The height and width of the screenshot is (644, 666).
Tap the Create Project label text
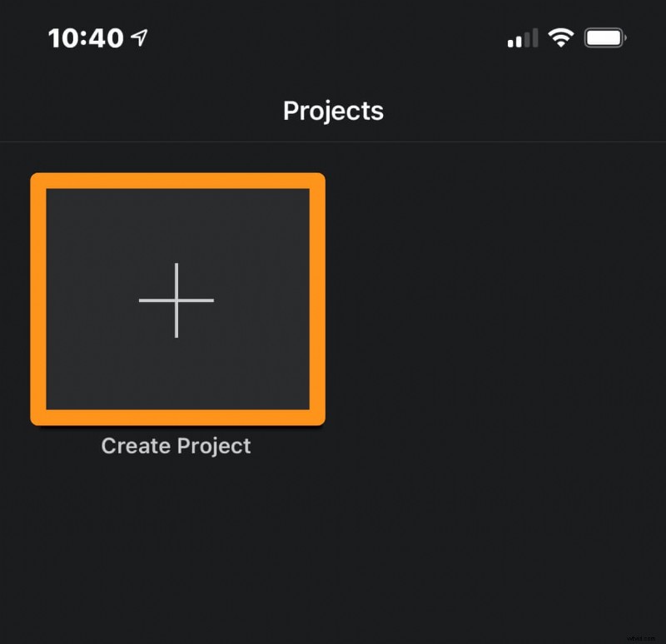point(176,445)
